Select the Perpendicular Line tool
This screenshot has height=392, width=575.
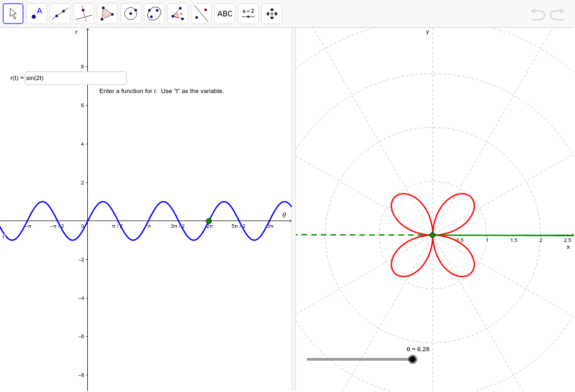click(x=84, y=14)
